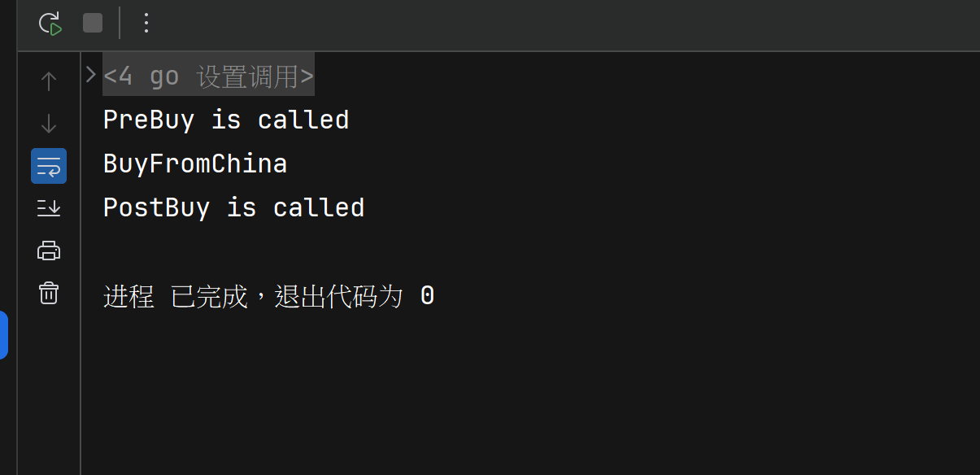The image size is (980, 475).
Task: Click the exit code "0" value
Action: tap(428, 297)
